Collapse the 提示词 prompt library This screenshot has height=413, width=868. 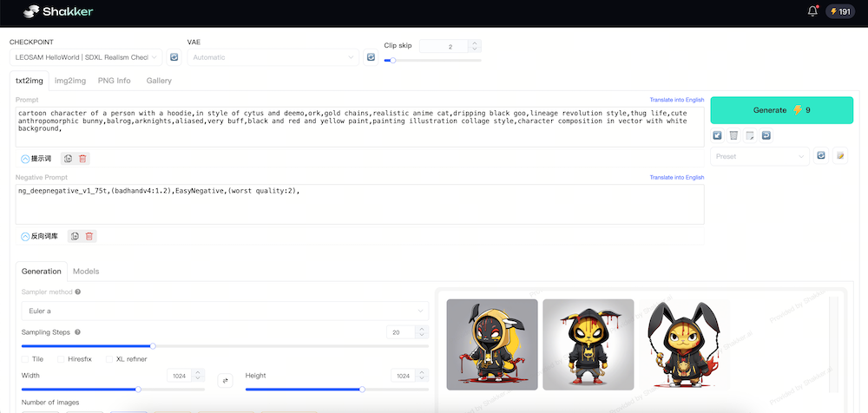coord(25,159)
